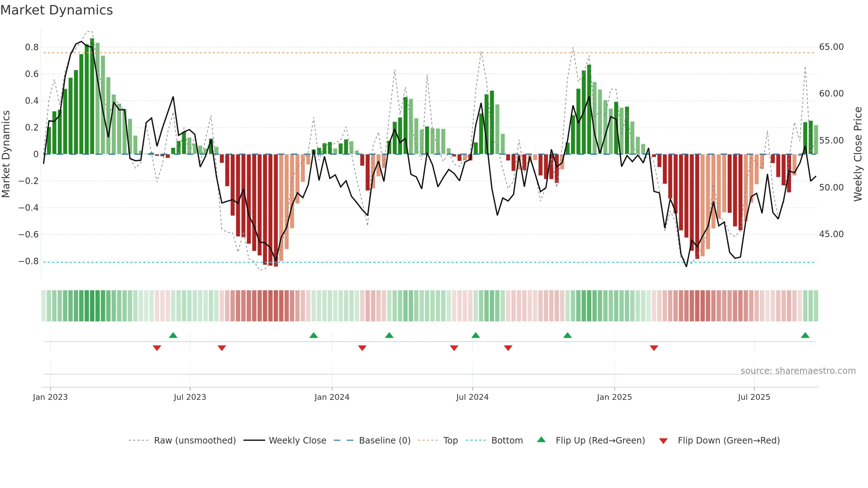868x488 pixels.
Task: Click the red flip-down marker in February 2025
Action: (654, 348)
